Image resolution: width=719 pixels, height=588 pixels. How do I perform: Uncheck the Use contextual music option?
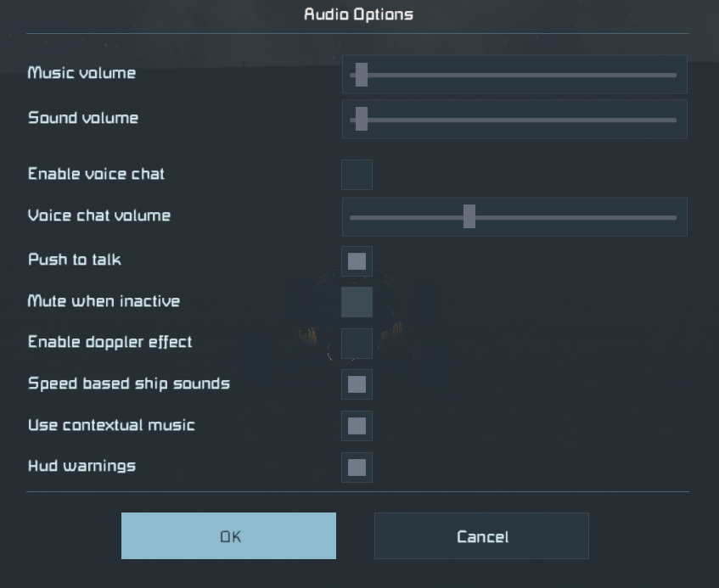(x=357, y=426)
